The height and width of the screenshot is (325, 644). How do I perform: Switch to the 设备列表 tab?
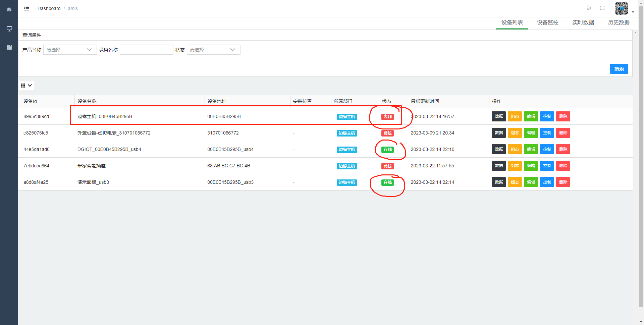click(512, 22)
